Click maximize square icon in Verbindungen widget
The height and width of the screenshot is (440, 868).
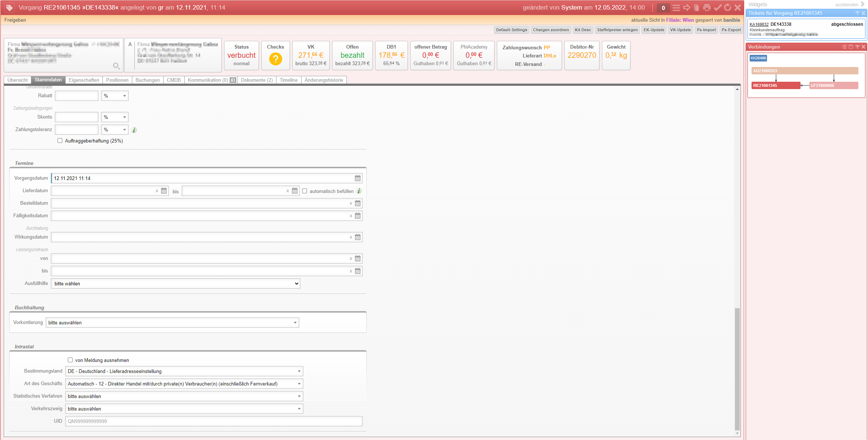[851, 47]
